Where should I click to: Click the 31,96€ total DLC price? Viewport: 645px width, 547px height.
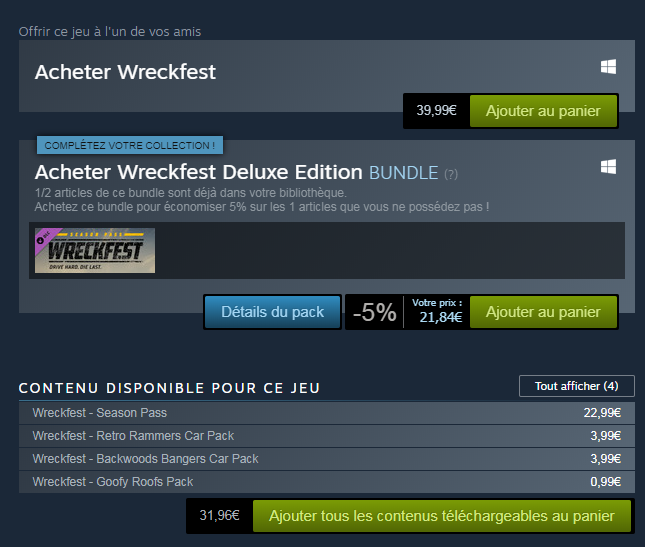220,516
